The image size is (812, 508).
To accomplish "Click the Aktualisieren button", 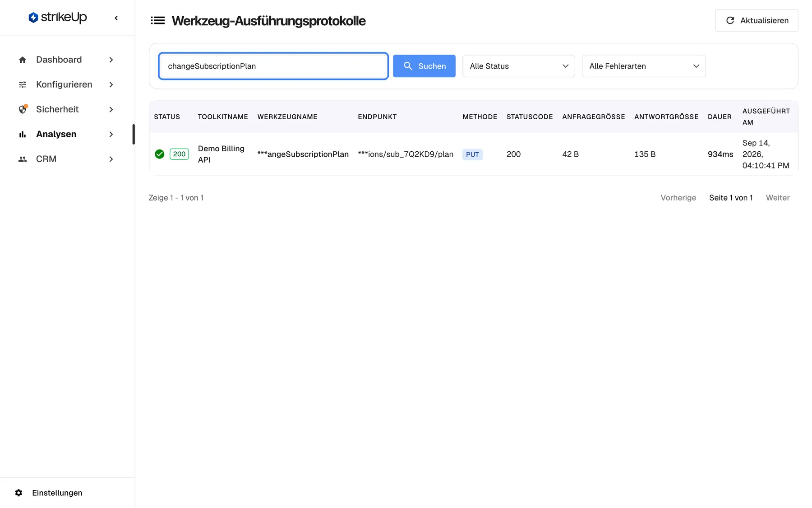I will coord(757,20).
